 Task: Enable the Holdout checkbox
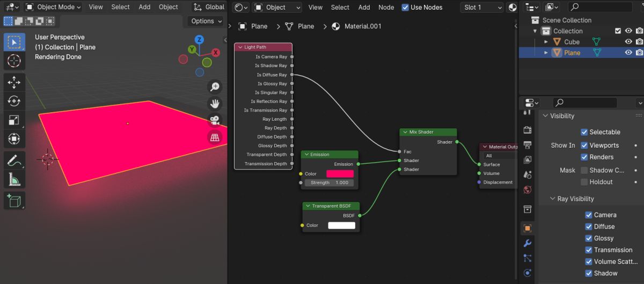pos(584,182)
